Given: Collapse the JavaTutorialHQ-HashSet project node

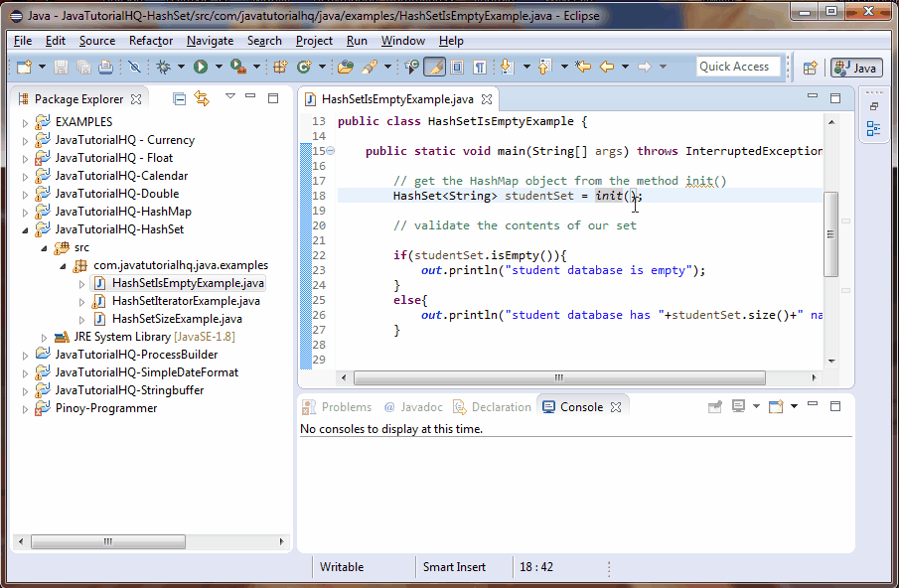Looking at the screenshot, I should tap(23, 228).
